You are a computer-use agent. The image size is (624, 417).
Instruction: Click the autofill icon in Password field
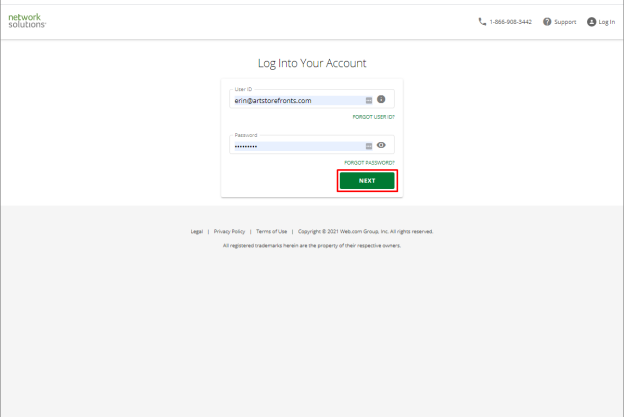[369, 146]
